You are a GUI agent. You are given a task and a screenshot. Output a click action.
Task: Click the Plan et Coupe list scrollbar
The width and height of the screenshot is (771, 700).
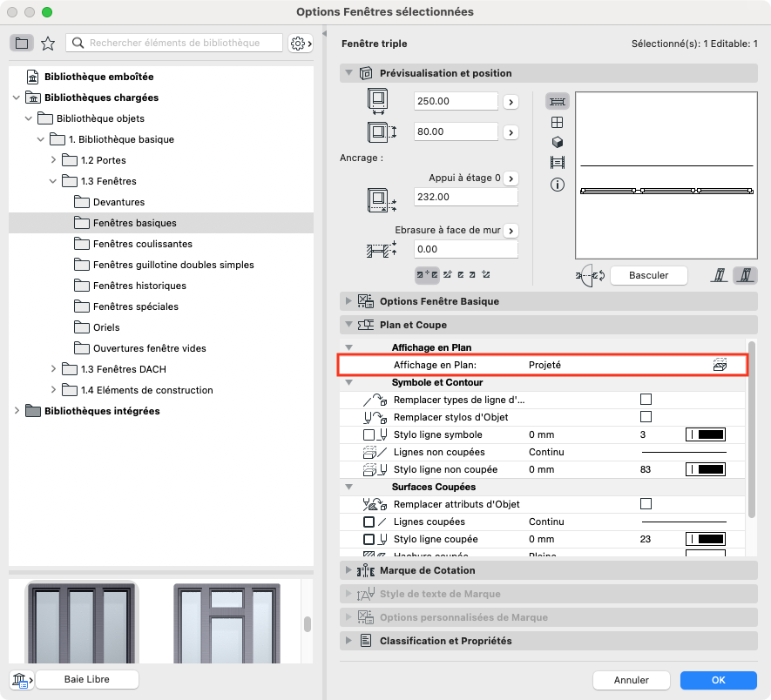point(751,429)
